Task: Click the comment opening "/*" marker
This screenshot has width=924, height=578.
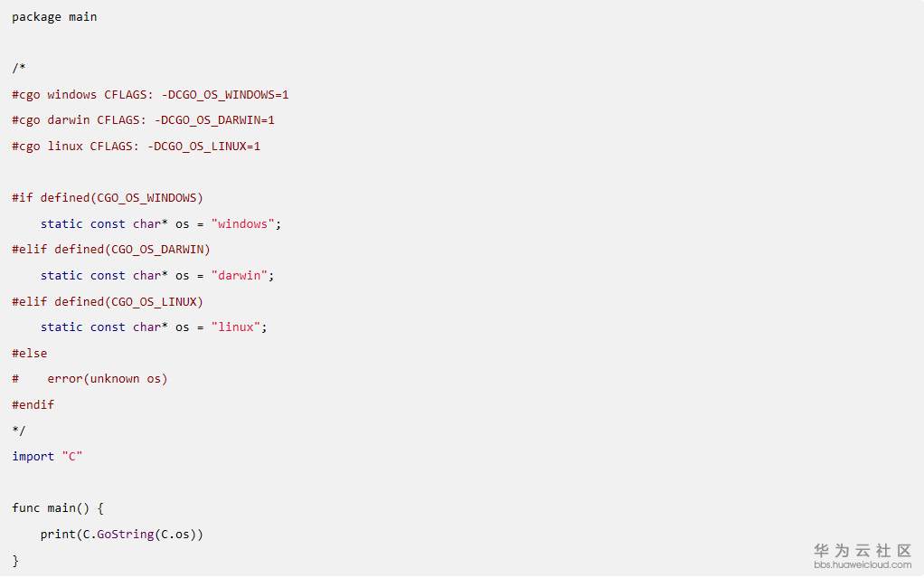Action: (19, 69)
